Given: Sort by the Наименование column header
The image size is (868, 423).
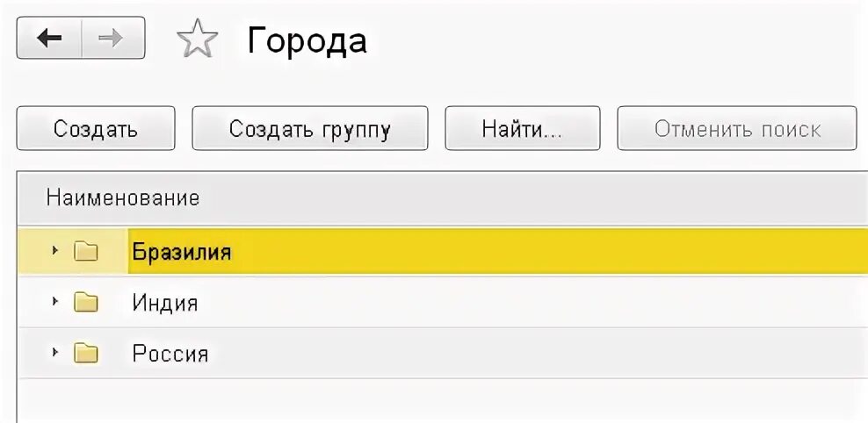Looking at the screenshot, I should point(123,197).
